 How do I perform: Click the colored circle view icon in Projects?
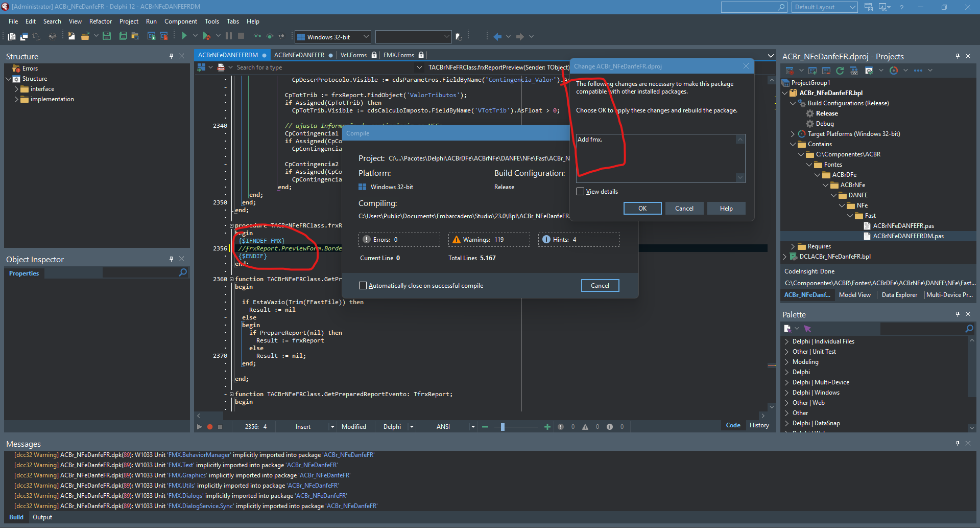coord(894,71)
